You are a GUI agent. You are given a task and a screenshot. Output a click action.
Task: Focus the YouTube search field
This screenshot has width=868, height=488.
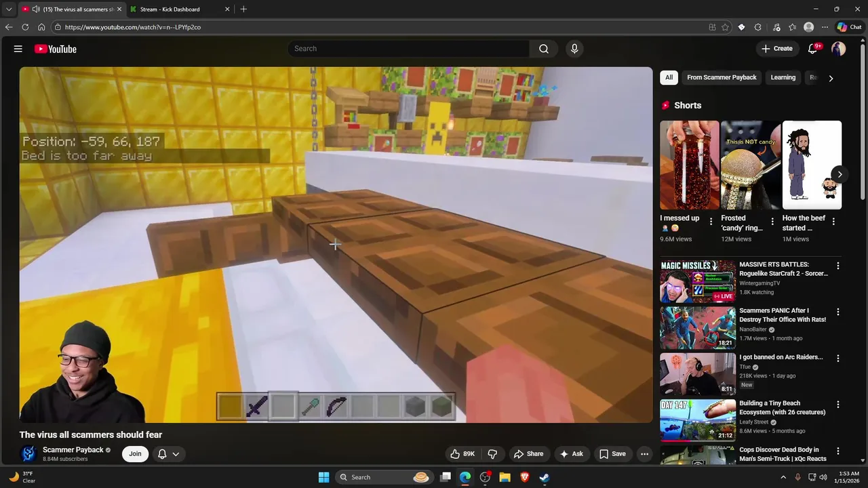408,49
